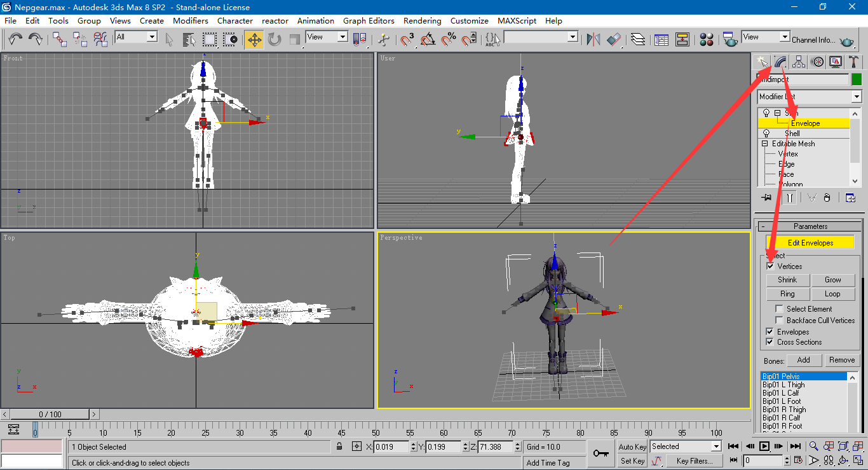Viewport: 868px width, 470px height.
Task: Select the Undo arrow in the main toolbar
Action: tap(15, 39)
